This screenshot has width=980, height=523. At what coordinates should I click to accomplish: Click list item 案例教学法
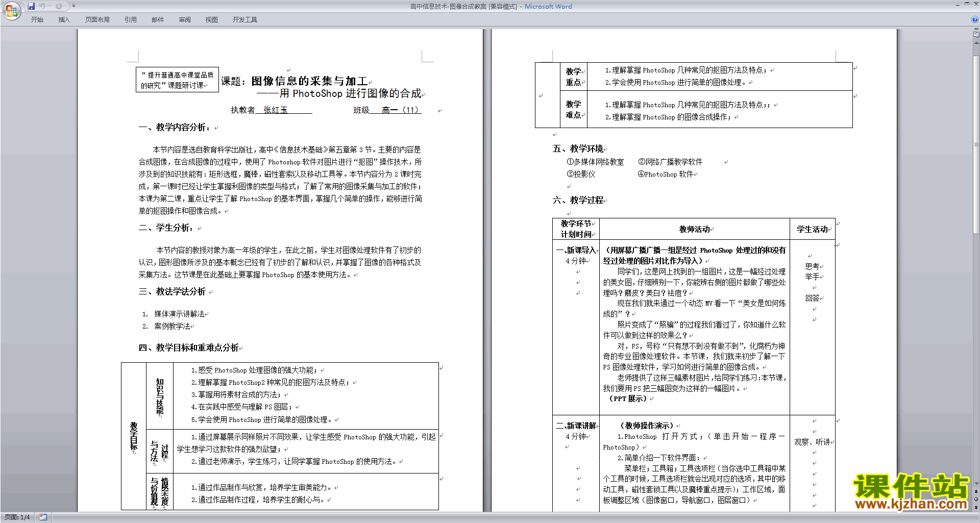pos(172,326)
